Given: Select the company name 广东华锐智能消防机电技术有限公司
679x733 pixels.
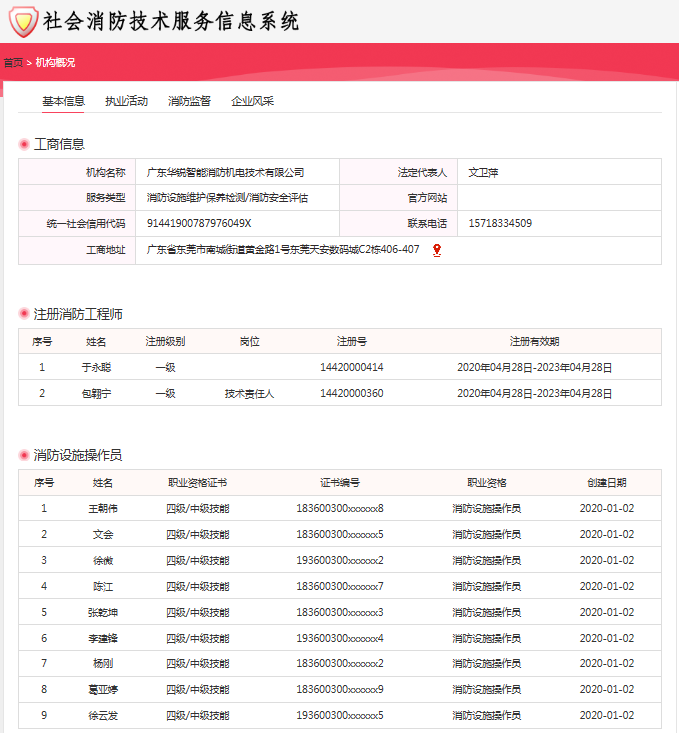Looking at the screenshot, I should tap(225, 172).
